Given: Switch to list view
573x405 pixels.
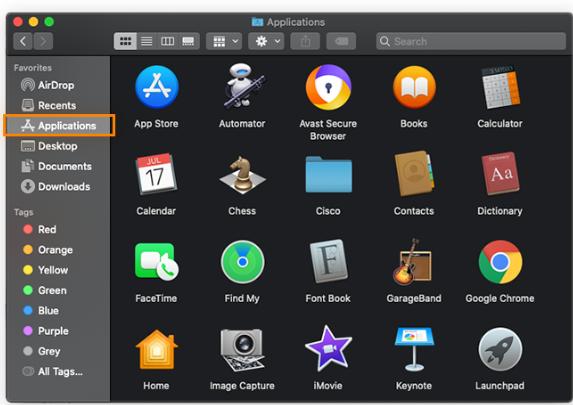Looking at the screenshot, I should [147, 41].
